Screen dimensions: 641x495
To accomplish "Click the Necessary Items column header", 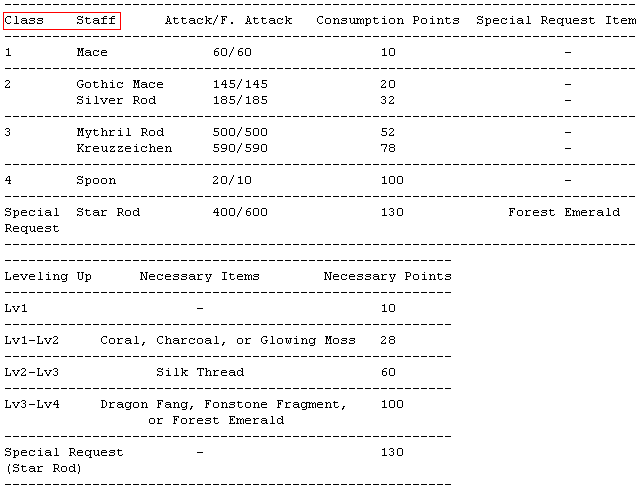I will point(199,277).
